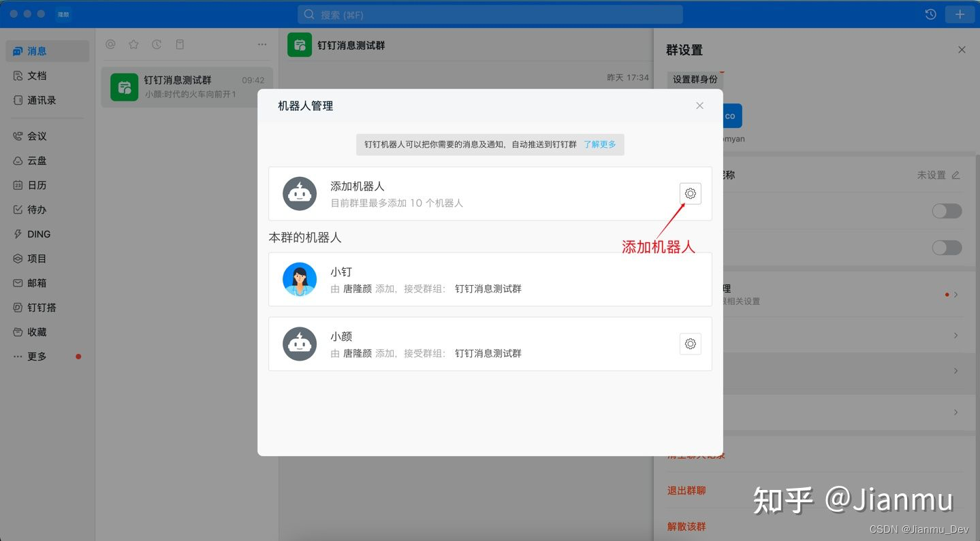Click the pencil edit icon beside 未设置
Viewport: 980px width, 541px height.
pos(955,175)
